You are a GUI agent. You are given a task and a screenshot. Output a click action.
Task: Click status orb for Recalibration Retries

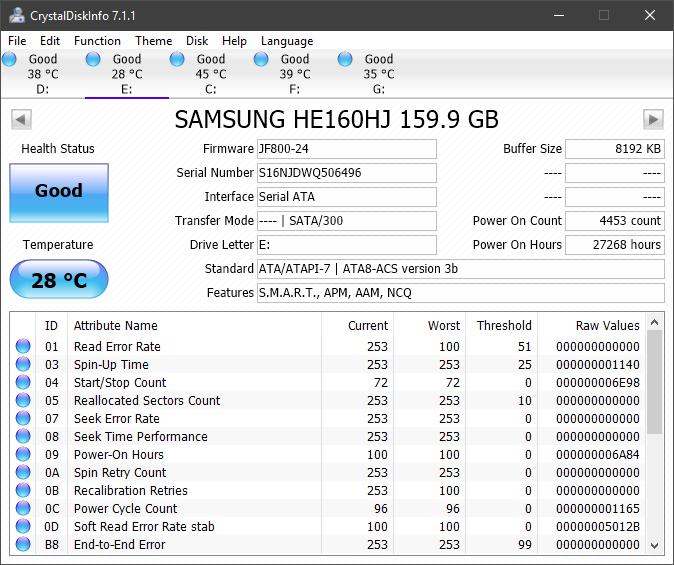[23, 491]
